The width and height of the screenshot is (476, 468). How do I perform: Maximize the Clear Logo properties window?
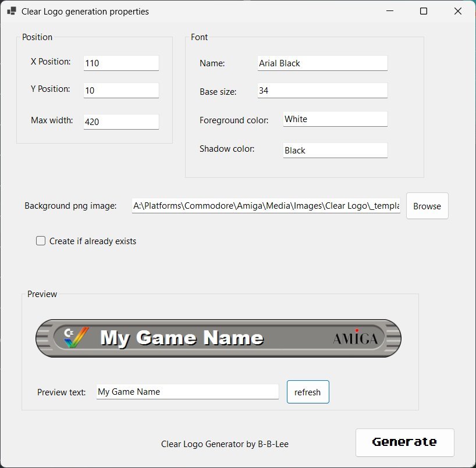[424, 11]
